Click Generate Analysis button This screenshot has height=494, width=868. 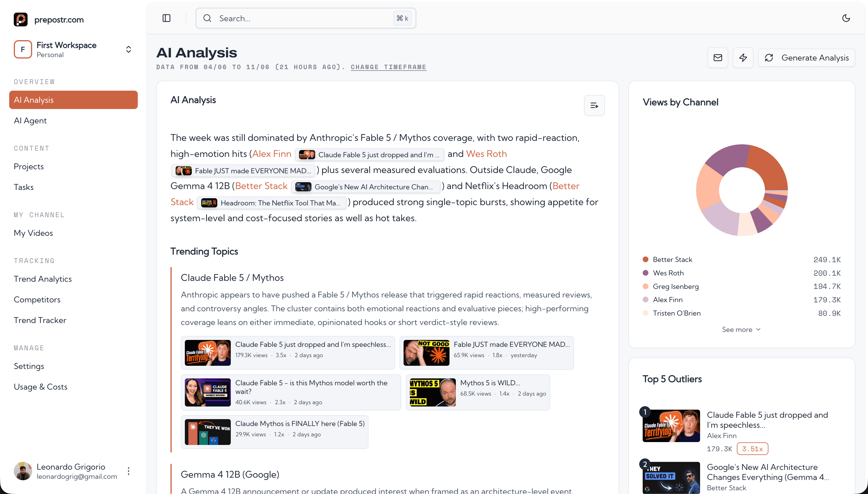click(x=807, y=58)
